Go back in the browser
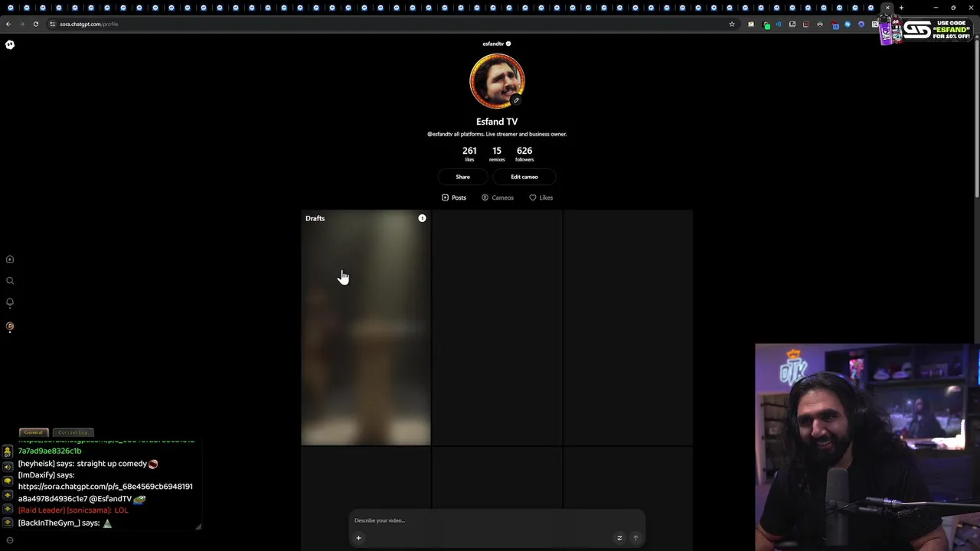The height and width of the screenshot is (551, 980). (x=8, y=24)
